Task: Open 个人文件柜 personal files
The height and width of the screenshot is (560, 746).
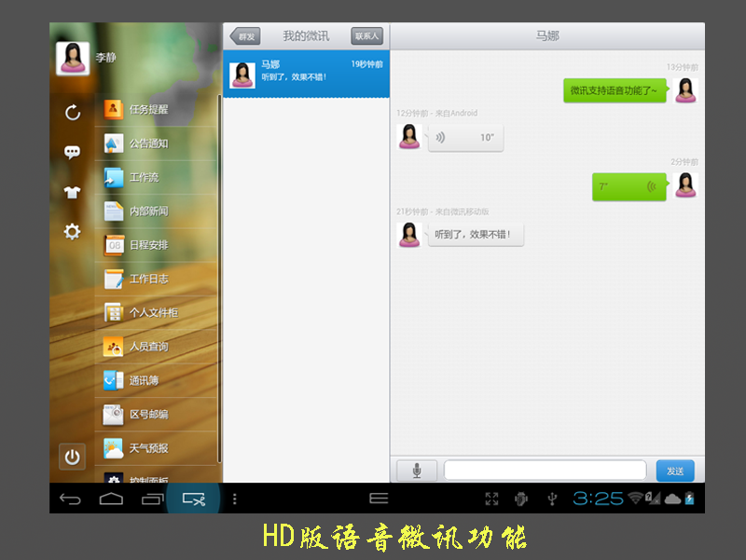Action: point(156,313)
